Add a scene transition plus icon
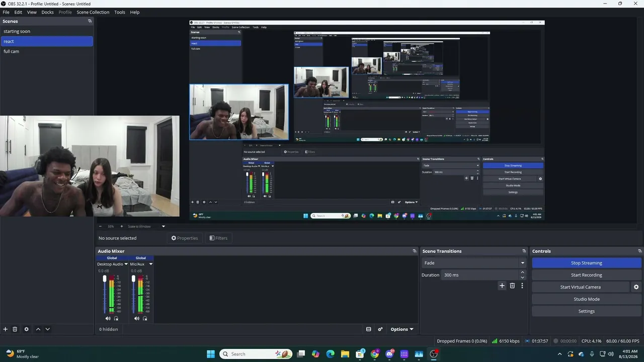The height and width of the screenshot is (362, 644). tap(502, 286)
